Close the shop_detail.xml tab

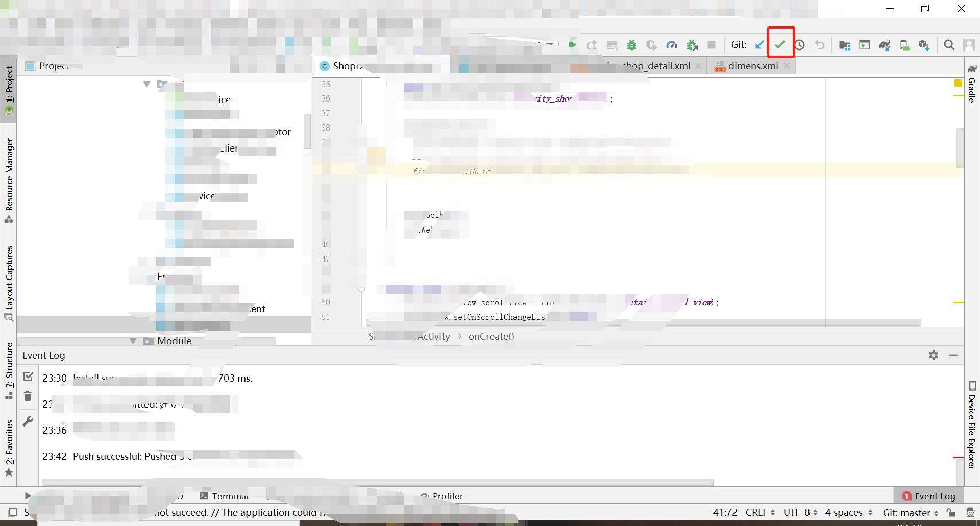tap(698, 66)
